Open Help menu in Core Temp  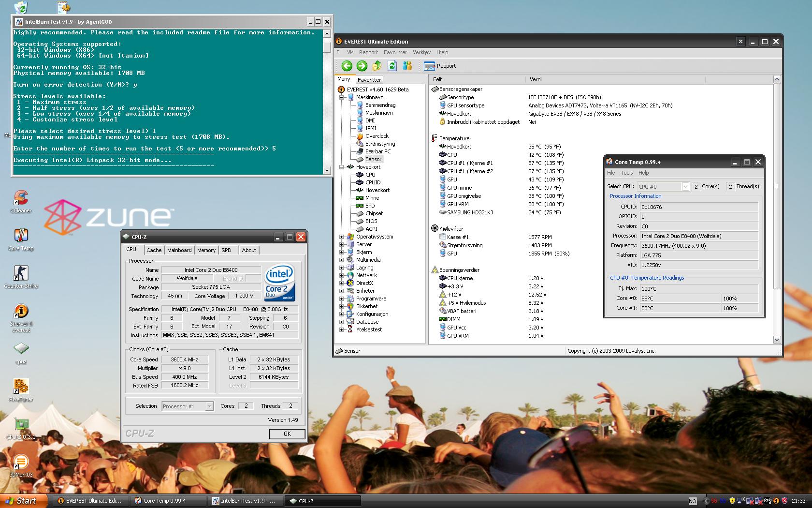(x=643, y=173)
